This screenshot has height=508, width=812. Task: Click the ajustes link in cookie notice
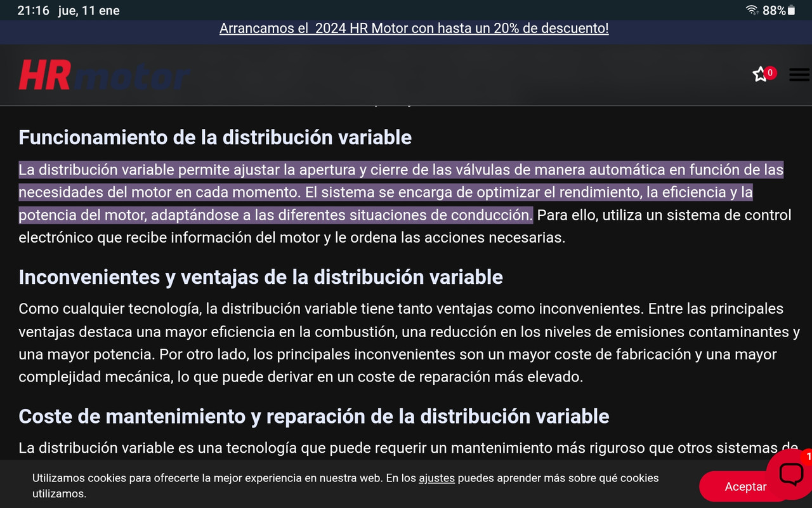[436, 478]
